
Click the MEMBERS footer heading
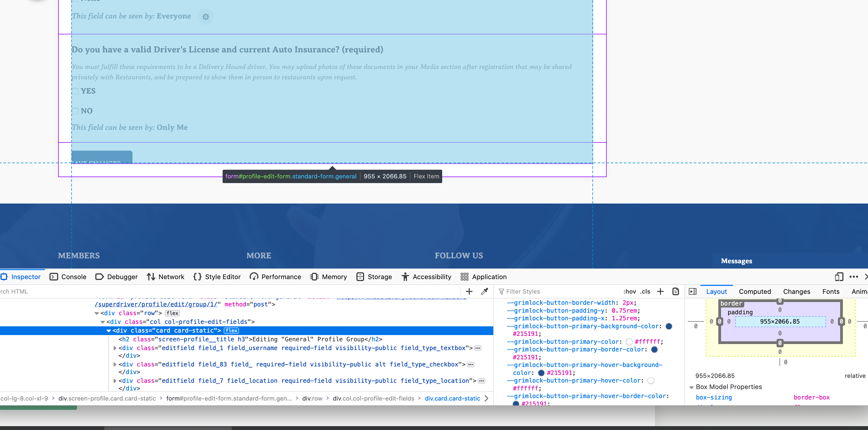click(79, 256)
